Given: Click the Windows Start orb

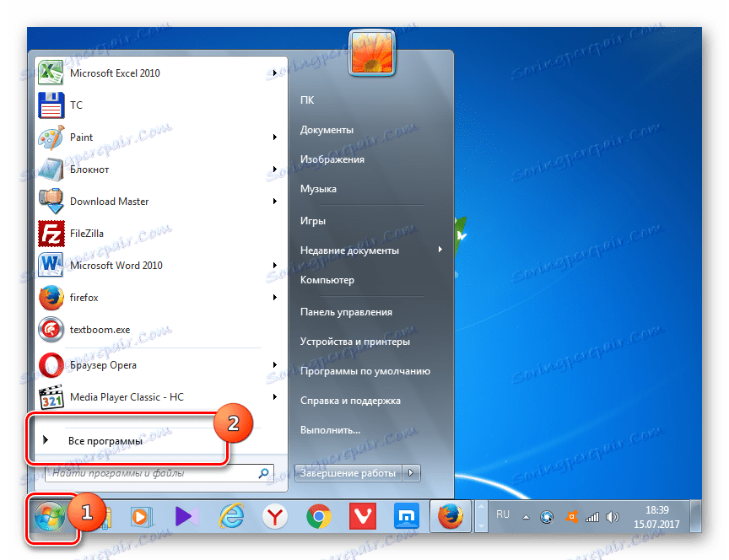Looking at the screenshot, I should 49,517.
